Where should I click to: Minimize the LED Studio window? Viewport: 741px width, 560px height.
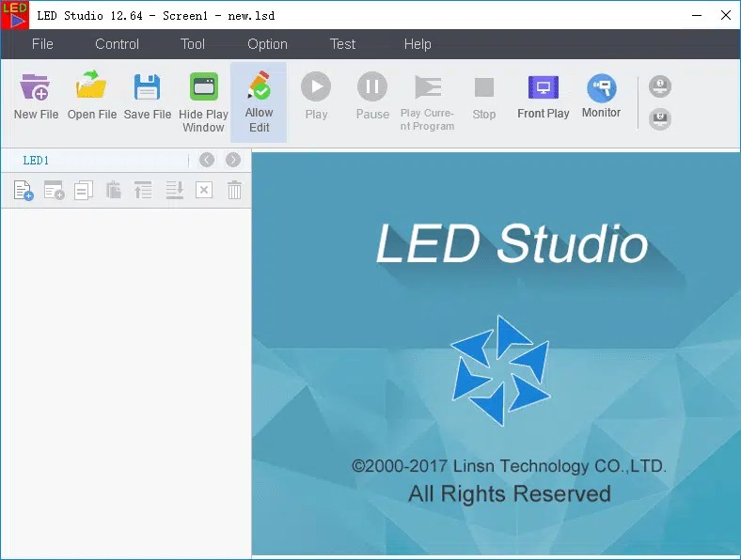tap(697, 15)
